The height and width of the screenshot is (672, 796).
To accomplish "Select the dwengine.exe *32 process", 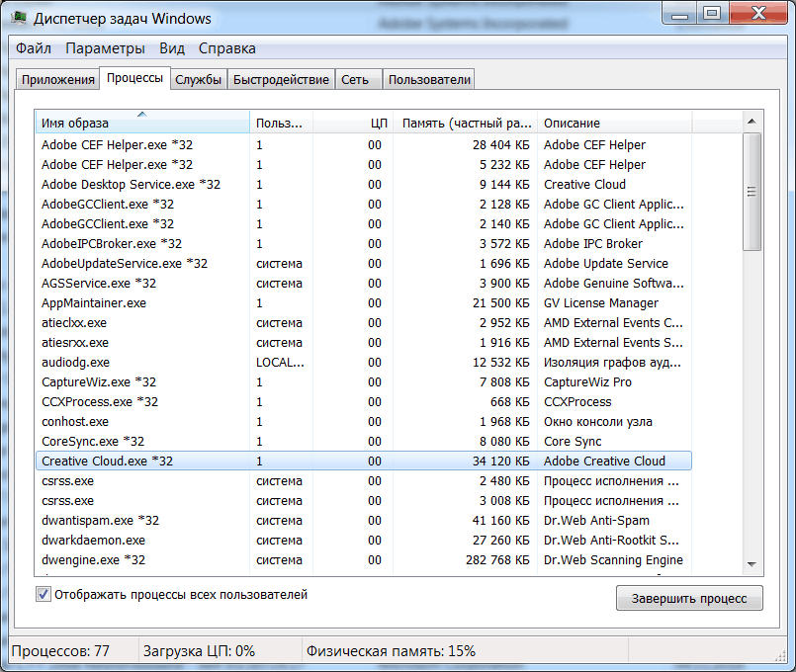I will 364,560.
